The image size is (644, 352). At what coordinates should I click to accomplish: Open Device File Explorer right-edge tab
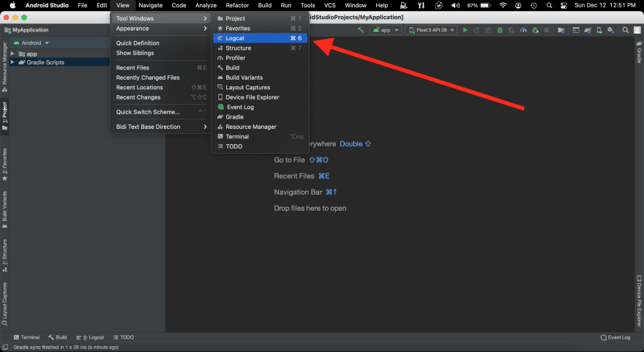(x=639, y=301)
